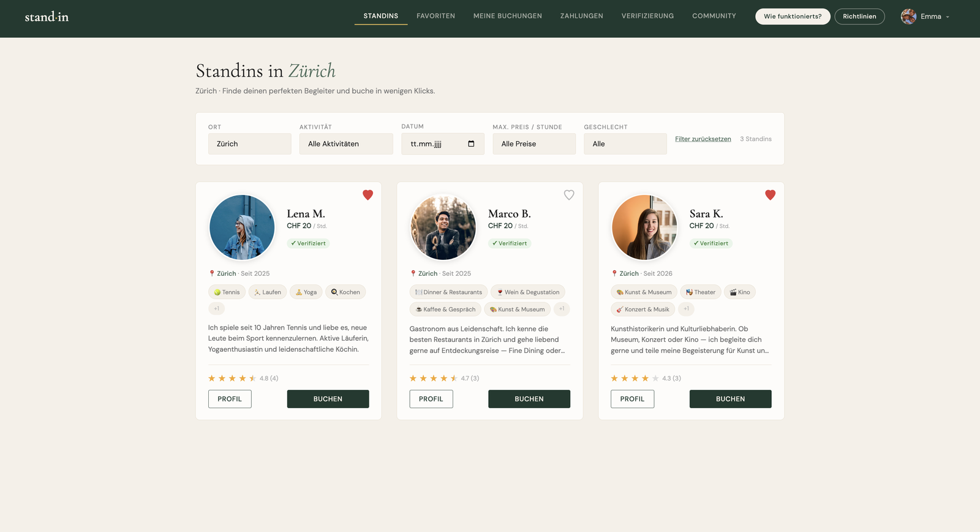Click Sara K.'s profile photo
The width and height of the screenshot is (980, 532).
click(644, 227)
